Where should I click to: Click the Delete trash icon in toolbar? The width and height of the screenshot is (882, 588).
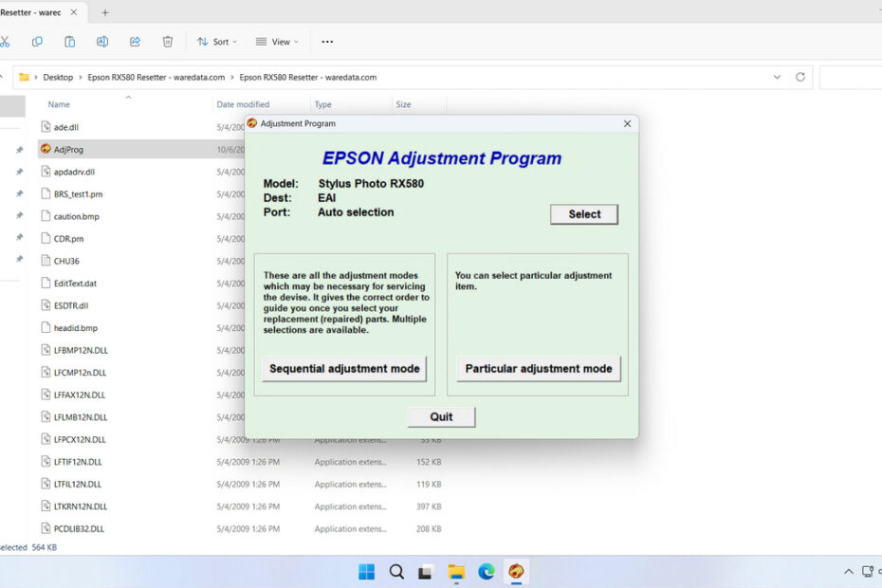(x=168, y=42)
